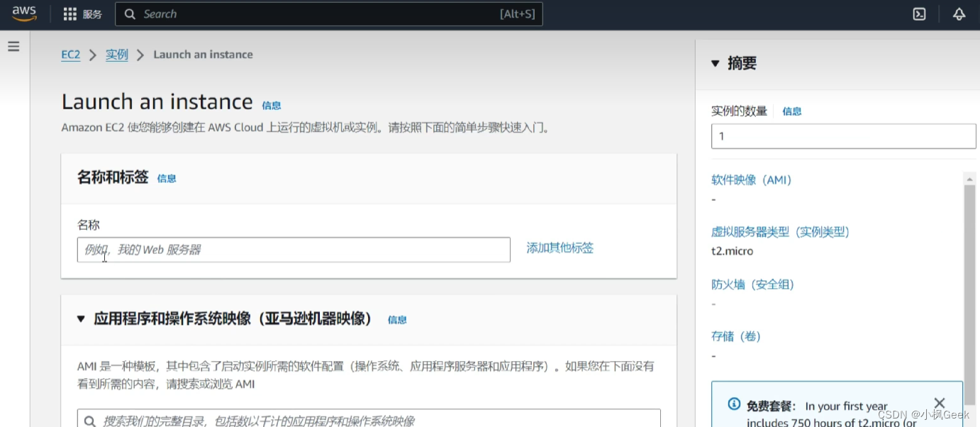The height and width of the screenshot is (427, 980).
Task: Click 添加其他标签 to add another tag
Action: click(x=559, y=246)
